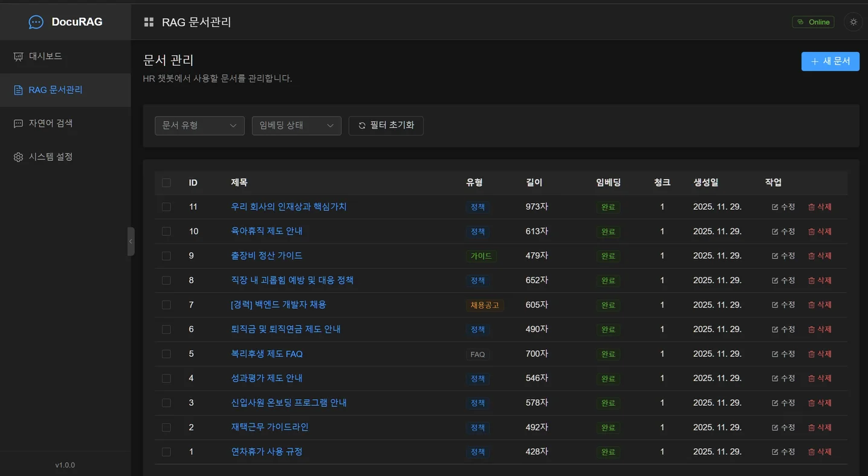Click the green Online status indicator
This screenshot has height=476, width=868.
point(813,21)
